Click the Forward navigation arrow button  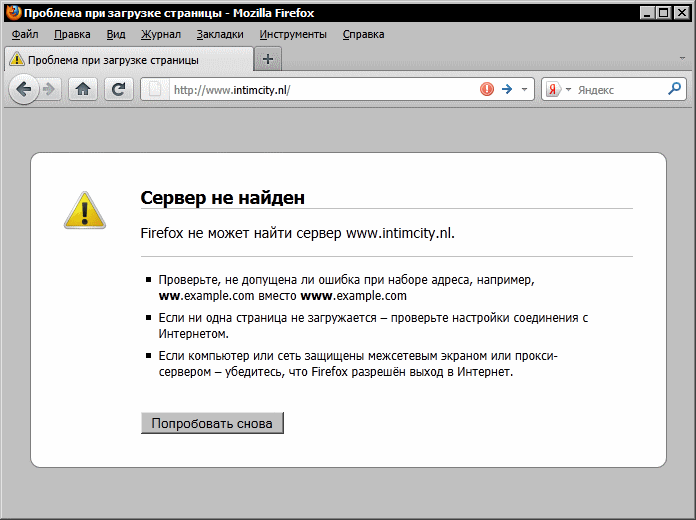tap(49, 89)
